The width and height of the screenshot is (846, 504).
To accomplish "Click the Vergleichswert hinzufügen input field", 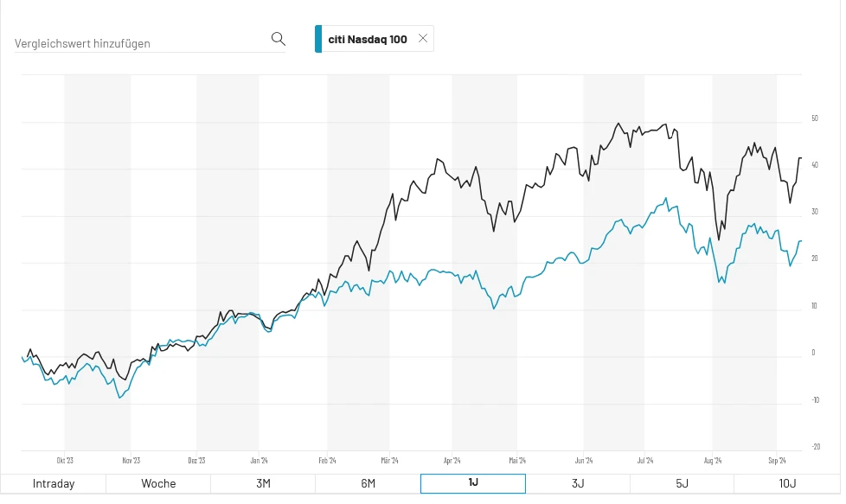I will click(x=130, y=43).
